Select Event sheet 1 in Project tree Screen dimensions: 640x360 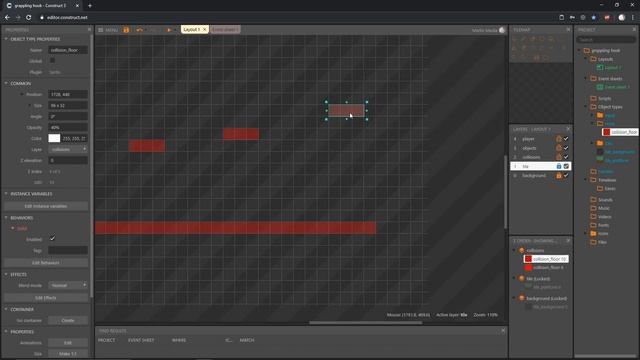[x=613, y=87]
